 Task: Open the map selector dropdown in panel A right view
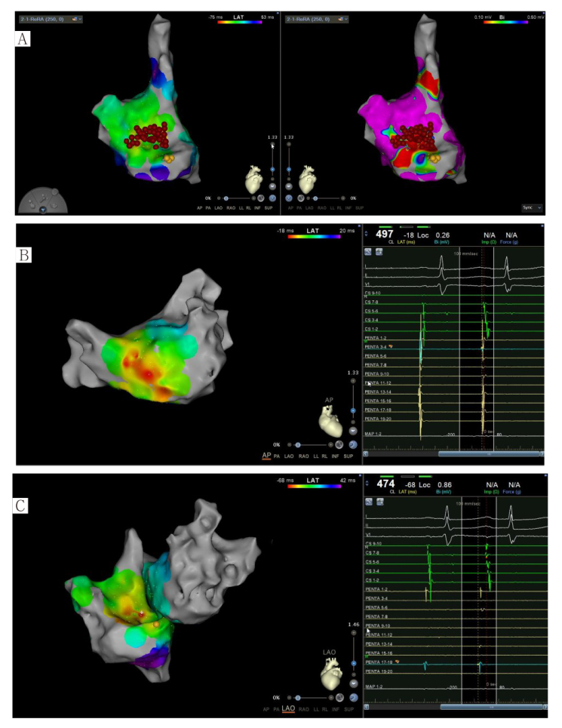coord(322,18)
